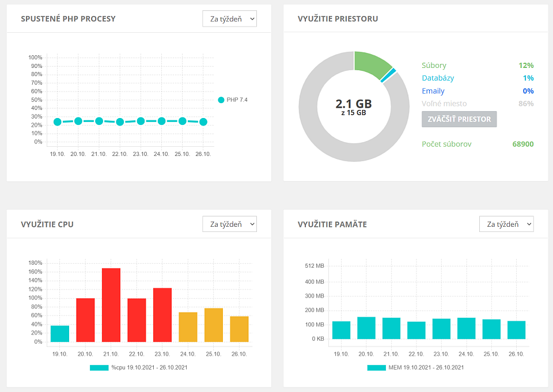Screen dimensions: 553x392
Task: Toggle the MEM legend swatch
Action: (x=376, y=367)
